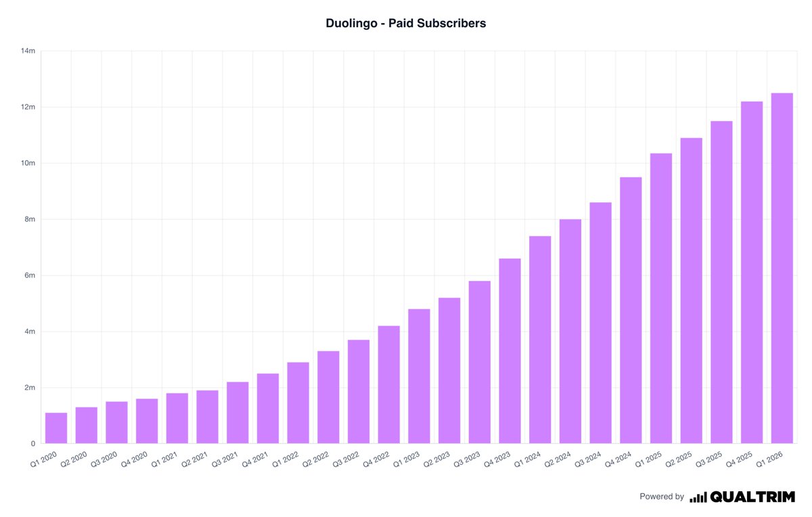Select the Q1 2020 bar
The height and width of the screenshot is (517, 812).
coord(56,428)
